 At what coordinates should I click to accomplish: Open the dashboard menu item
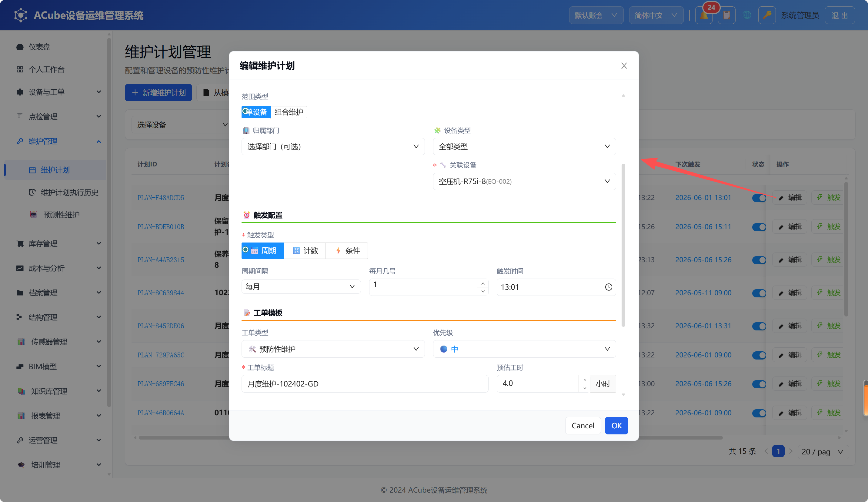pos(55,47)
